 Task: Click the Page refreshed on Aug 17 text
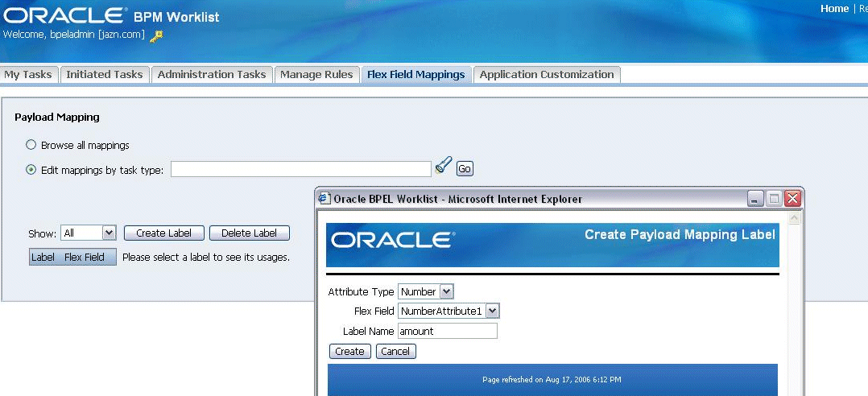tap(552, 380)
